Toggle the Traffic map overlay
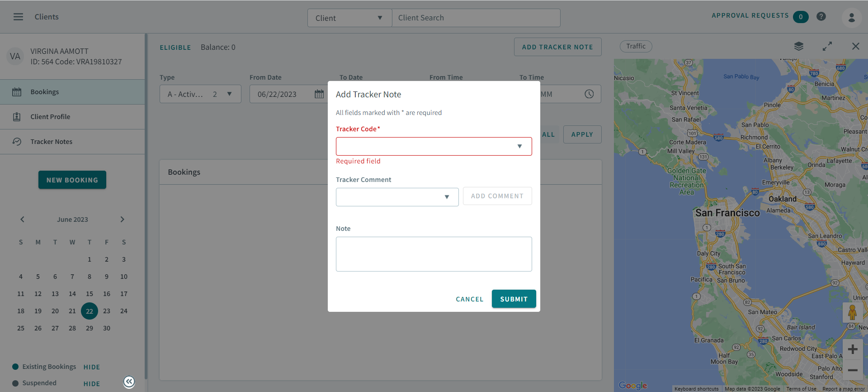The height and width of the screenshot is (392, 868). coord(636,46)
